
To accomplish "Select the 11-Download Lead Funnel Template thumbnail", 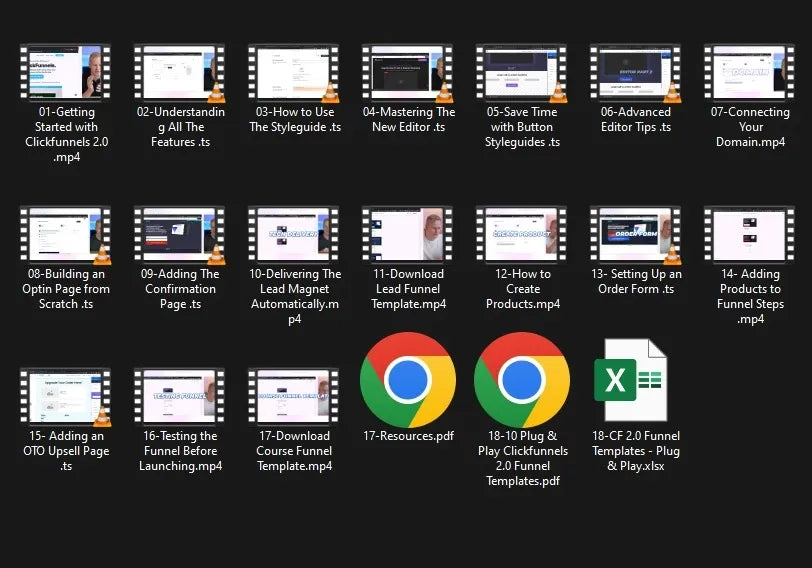I will coord(407,234).
